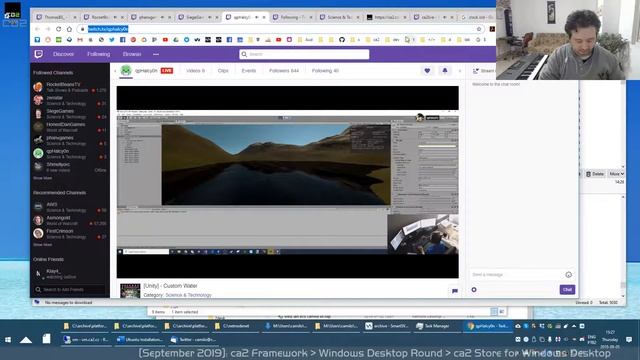640x360 pixels.
Task: Open the Gmail bookmark icon
Action: [80, 40]
